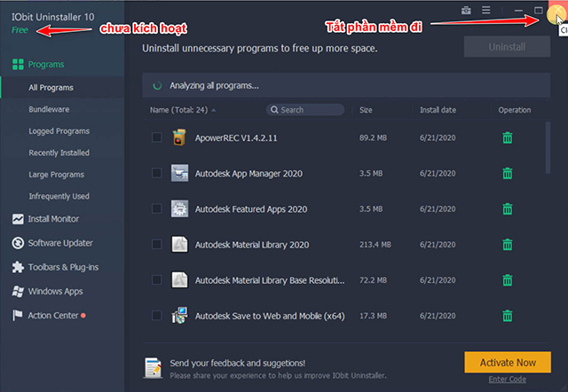Image resolution: width=568 pixels, height=392 pixels.
Task: Click trash icon for Material Library Base Resoluti...
Action: [508, 280]
